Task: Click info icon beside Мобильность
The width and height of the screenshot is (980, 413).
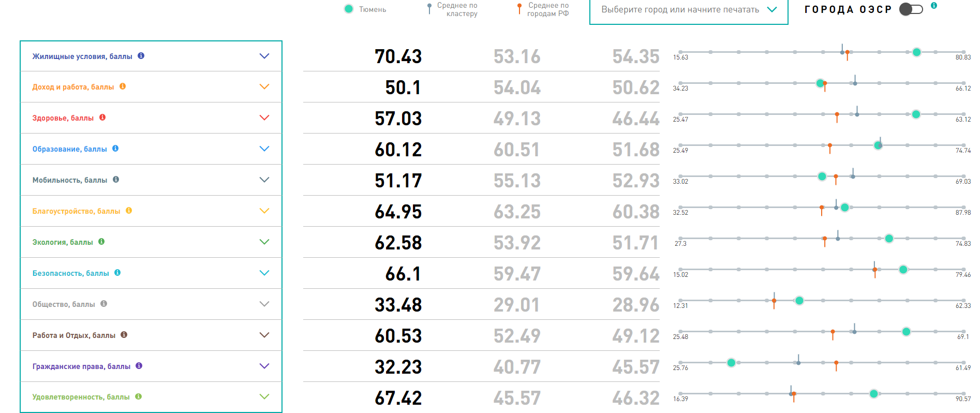Action: [116, 180]
